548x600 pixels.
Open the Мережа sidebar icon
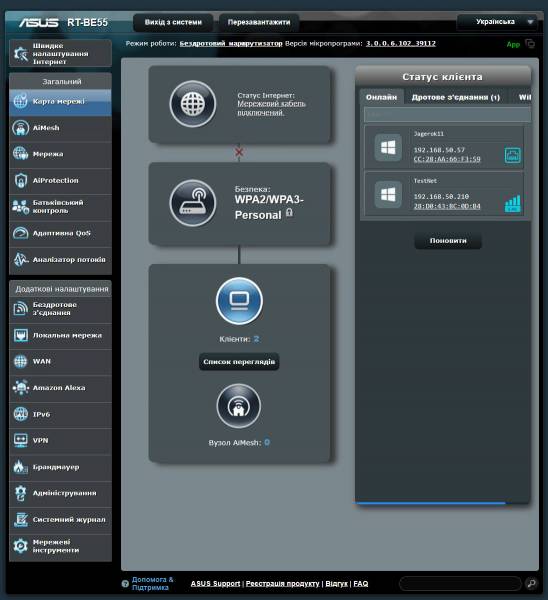21,154
